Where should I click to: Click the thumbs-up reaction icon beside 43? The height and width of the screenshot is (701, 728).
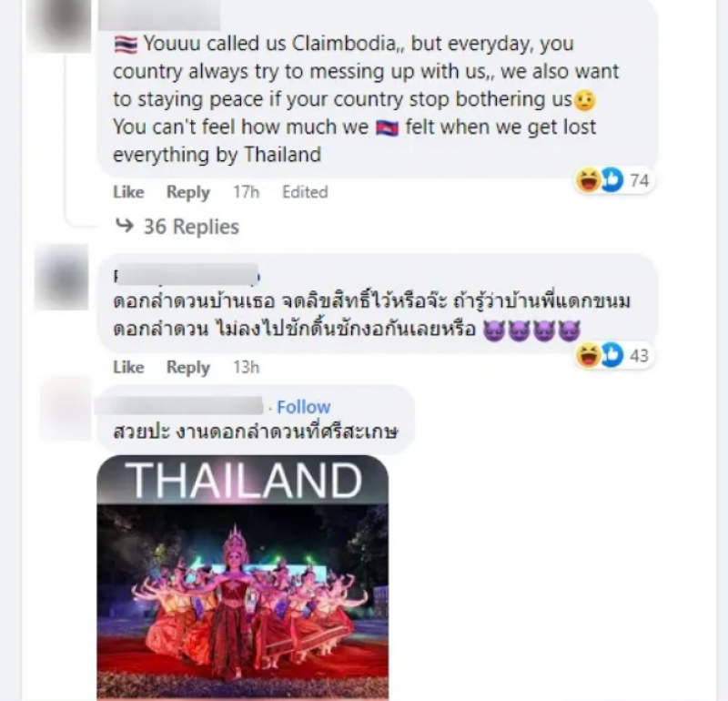pos(612,354)
